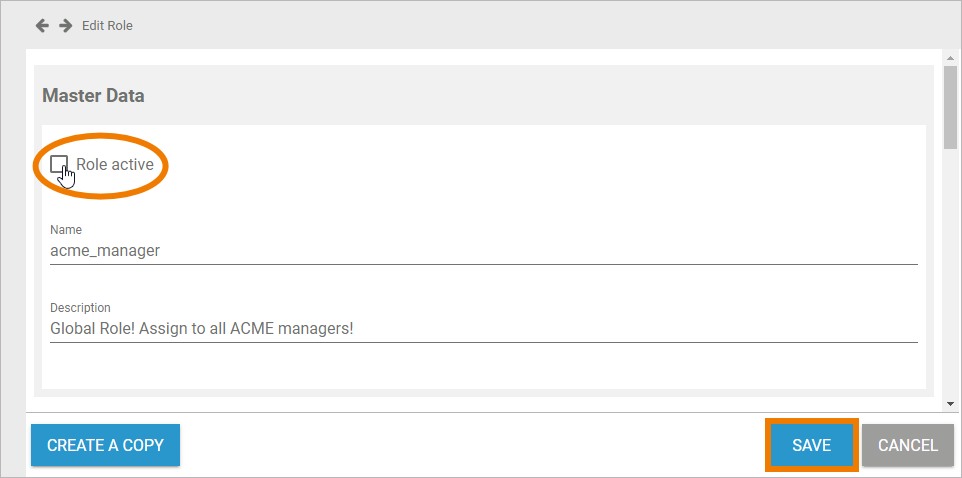Cancel editing the role
Image resolution: width=962 pixels, height=478 pixels.
(x=907, y=445)
